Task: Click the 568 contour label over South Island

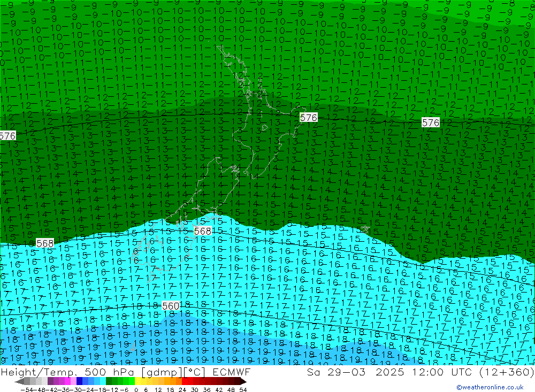Action: [203, 232]
